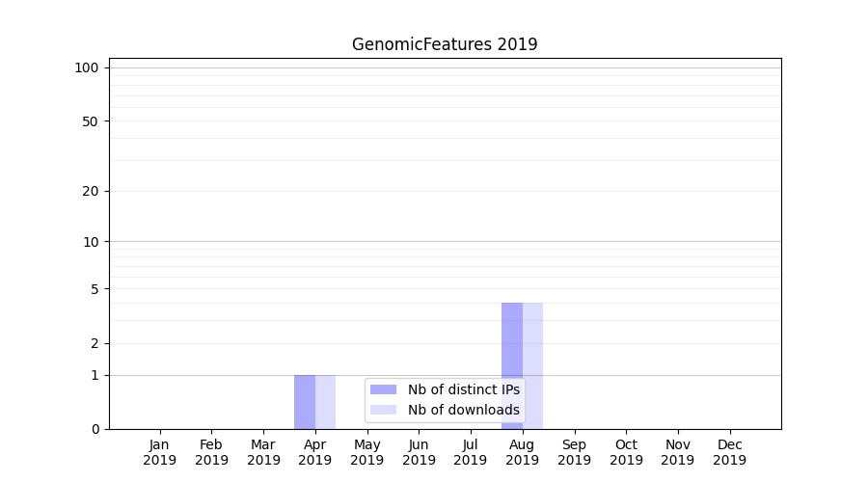Click the 0 y-axis tick label
868x482 pixels.
point(95,429)
